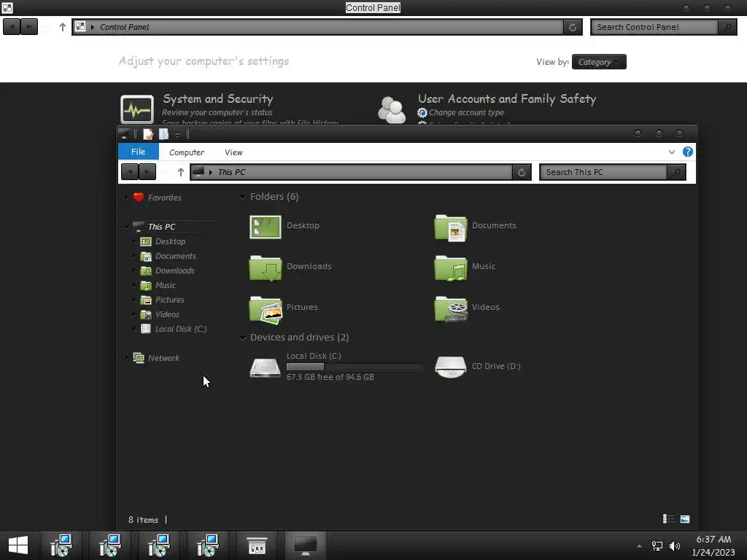Select Music in the navigation tree

click(166, 285)
